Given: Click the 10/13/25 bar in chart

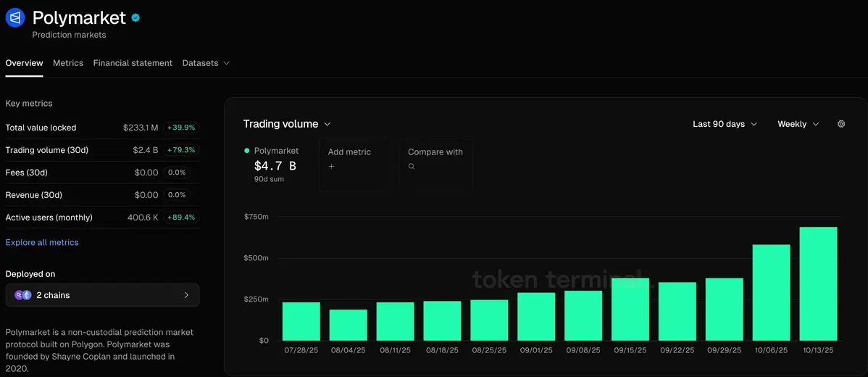Looking at the screenshot, I should tap(818, 283).
